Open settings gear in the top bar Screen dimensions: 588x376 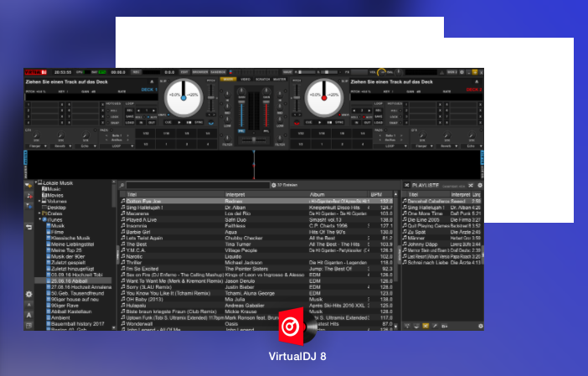(x=462, y=72)
